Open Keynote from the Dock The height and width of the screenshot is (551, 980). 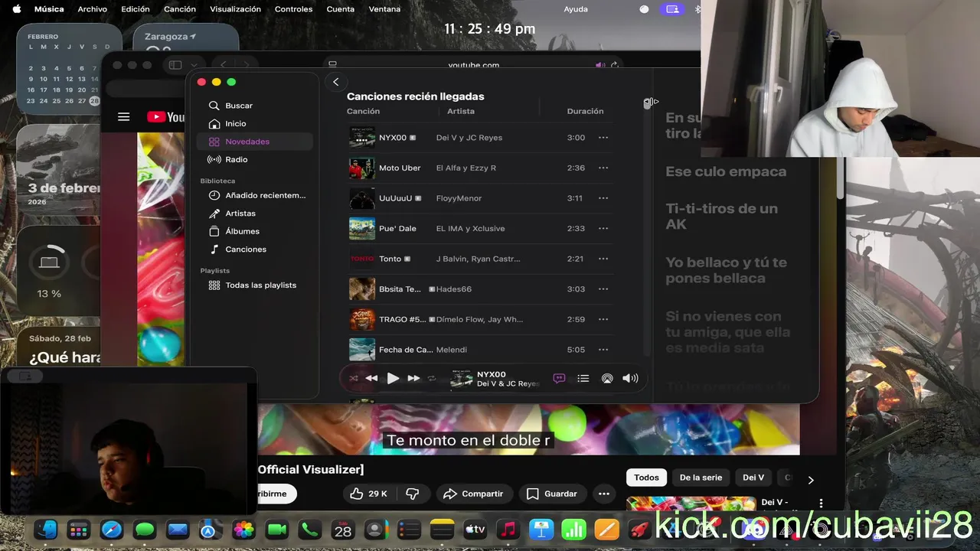point(541,530)
